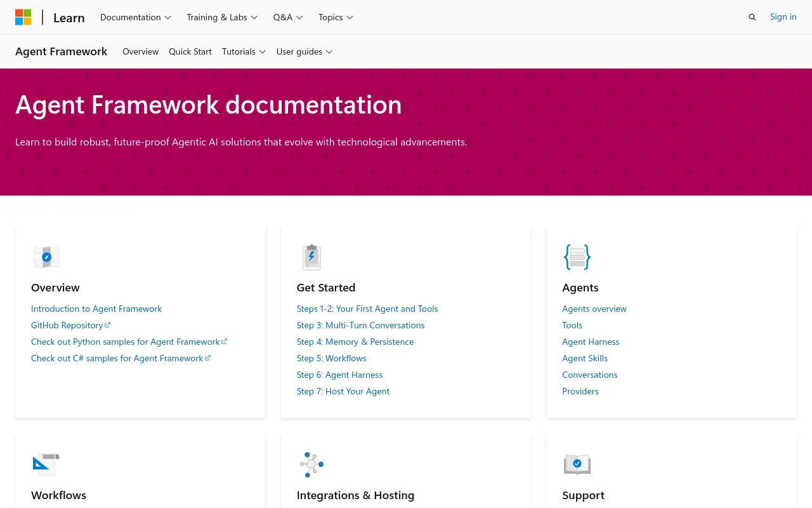Open Steps 1-2: Your First Agent and Tools
The width and height of the screenshot is (812, 508).
pos(367,309)
